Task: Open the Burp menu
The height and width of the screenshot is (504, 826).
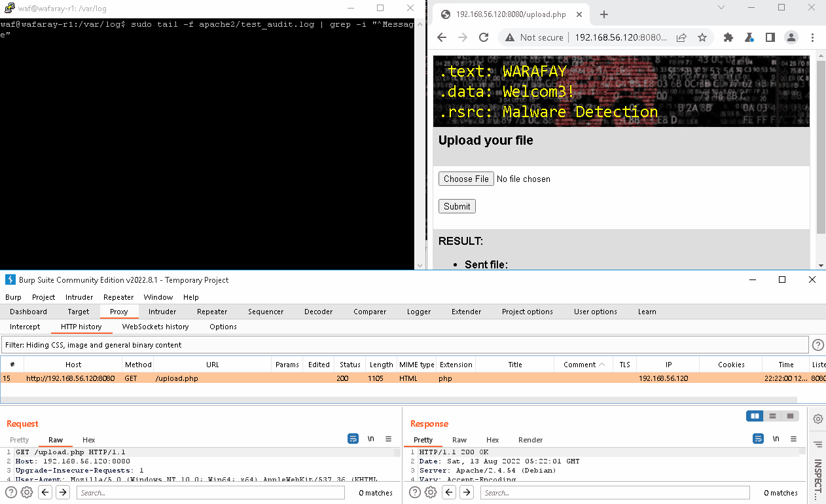Action: point(13,297)
